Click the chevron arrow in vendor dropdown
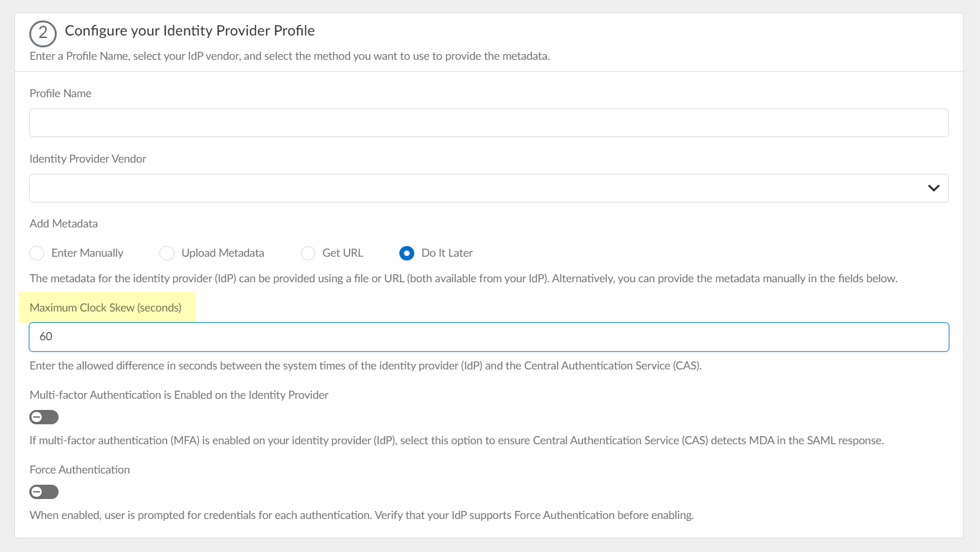980x552 pixels. tap(933, 188)
